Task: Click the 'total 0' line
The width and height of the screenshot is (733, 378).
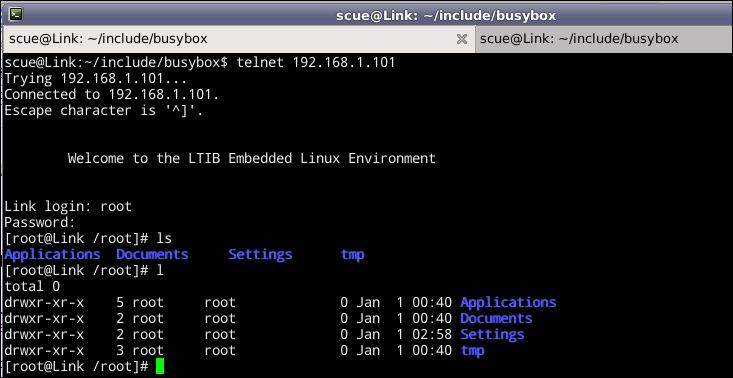Action: [x=32, y=286]
